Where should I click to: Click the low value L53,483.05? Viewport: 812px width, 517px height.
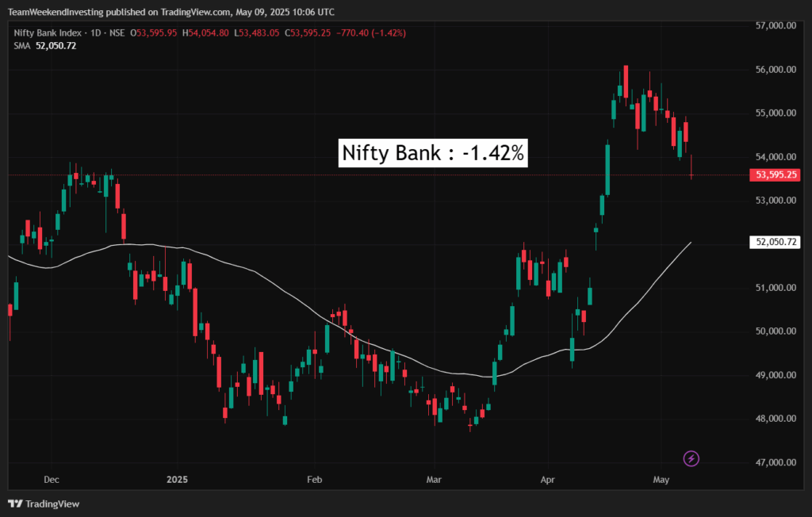[x=257, y=33]
